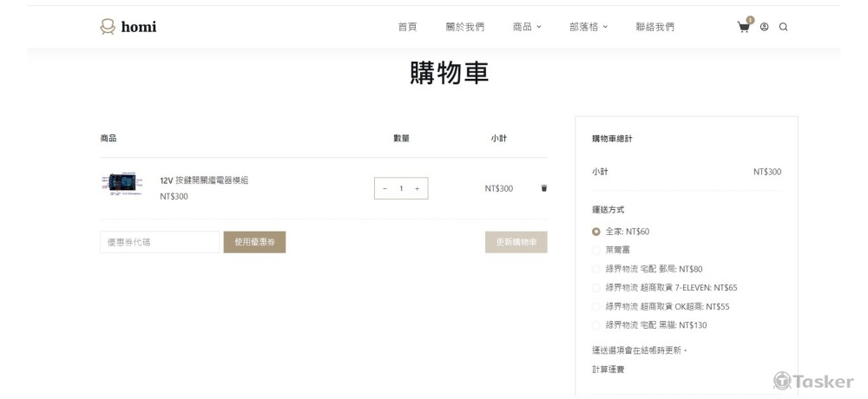Screen dimensions: 868x399
Task: Open the search magnifier icon
Action: [783, 27]
